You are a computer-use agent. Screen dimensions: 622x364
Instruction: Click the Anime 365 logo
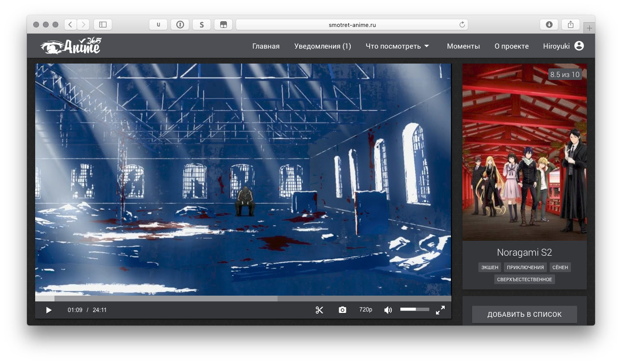71,46
